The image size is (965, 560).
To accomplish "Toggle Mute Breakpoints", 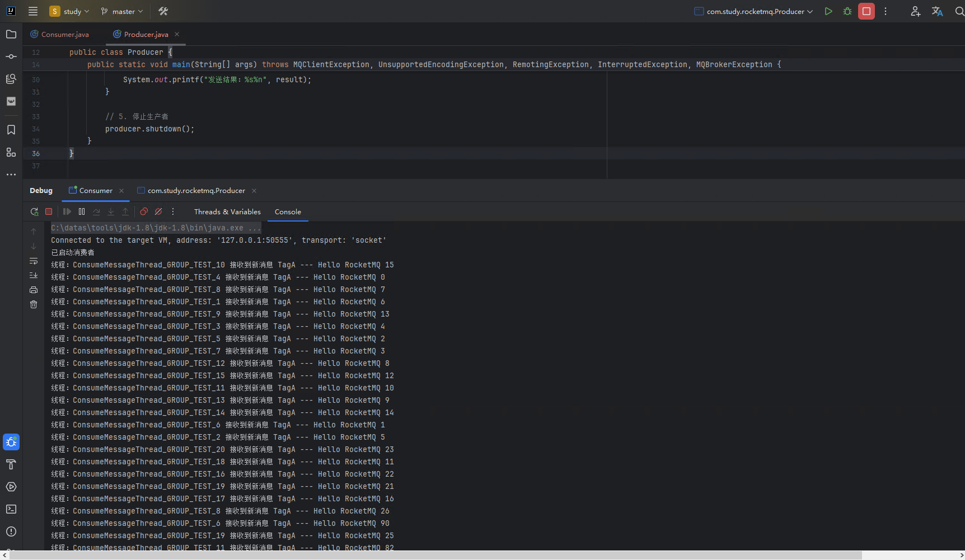I will point(158,211).
